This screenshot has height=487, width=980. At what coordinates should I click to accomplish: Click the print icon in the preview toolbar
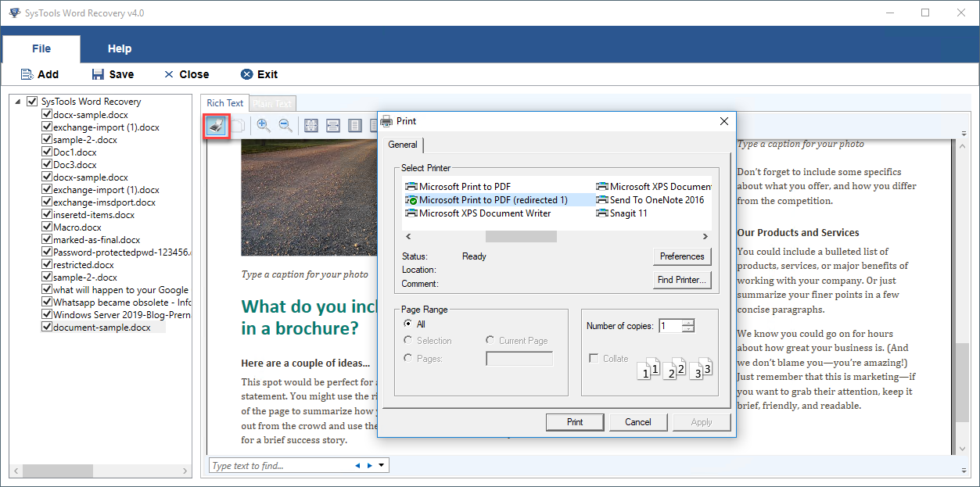click(x=216, y=125)
